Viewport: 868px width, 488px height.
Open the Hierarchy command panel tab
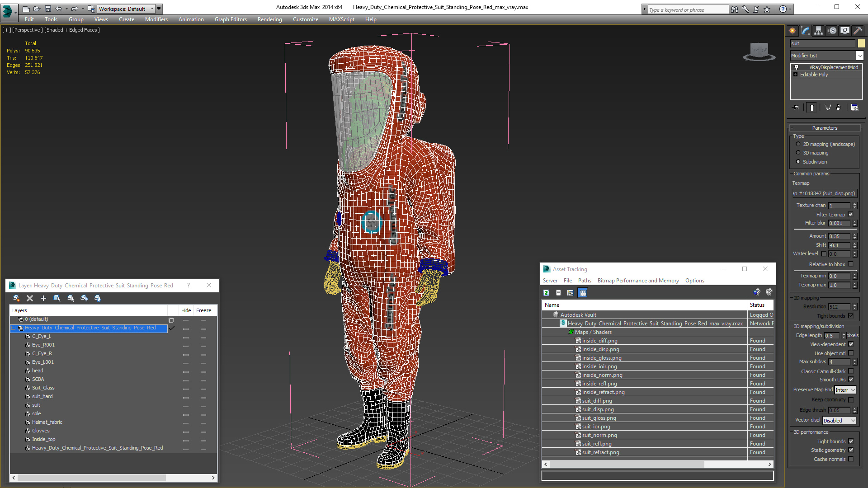coord(819,31)
